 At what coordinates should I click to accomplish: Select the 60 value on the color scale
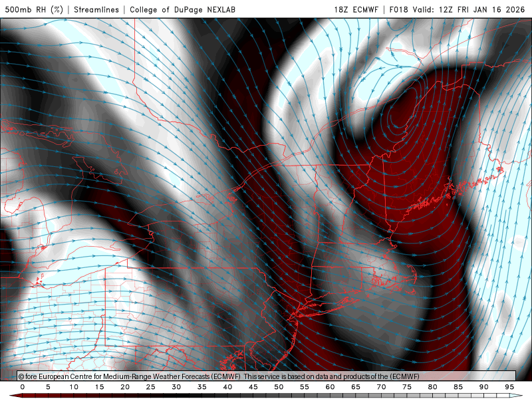click(x=330, y=387)
